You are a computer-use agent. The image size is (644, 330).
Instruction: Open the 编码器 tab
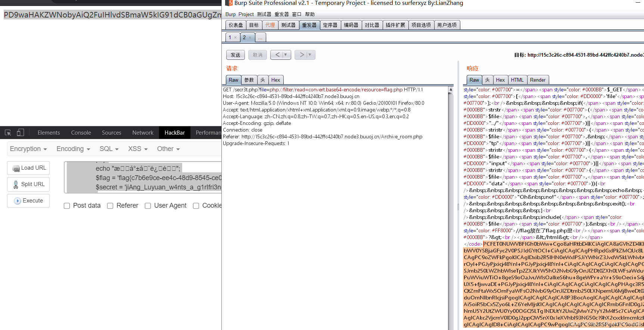tap(351, 25)
